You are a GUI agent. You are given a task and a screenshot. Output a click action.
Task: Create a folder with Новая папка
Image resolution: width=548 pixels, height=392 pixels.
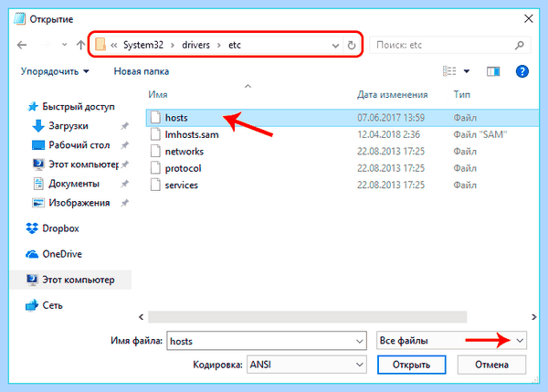[x=142, y=71]
